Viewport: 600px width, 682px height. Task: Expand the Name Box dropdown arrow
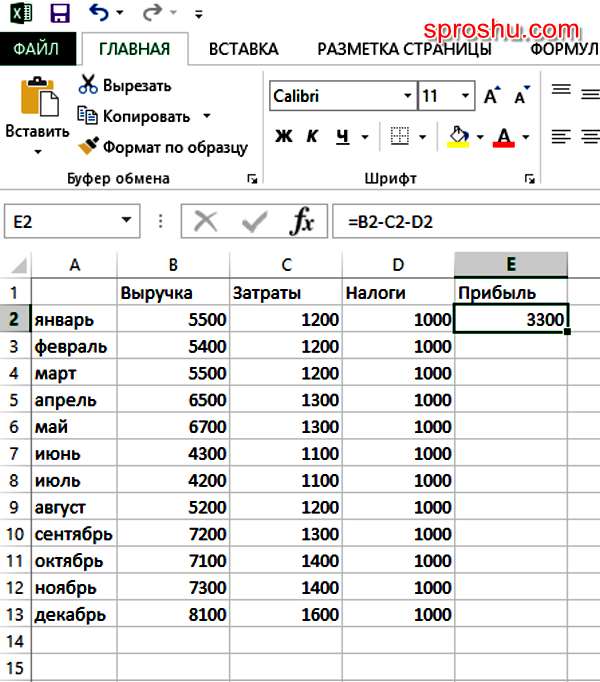tap(126, 221)
